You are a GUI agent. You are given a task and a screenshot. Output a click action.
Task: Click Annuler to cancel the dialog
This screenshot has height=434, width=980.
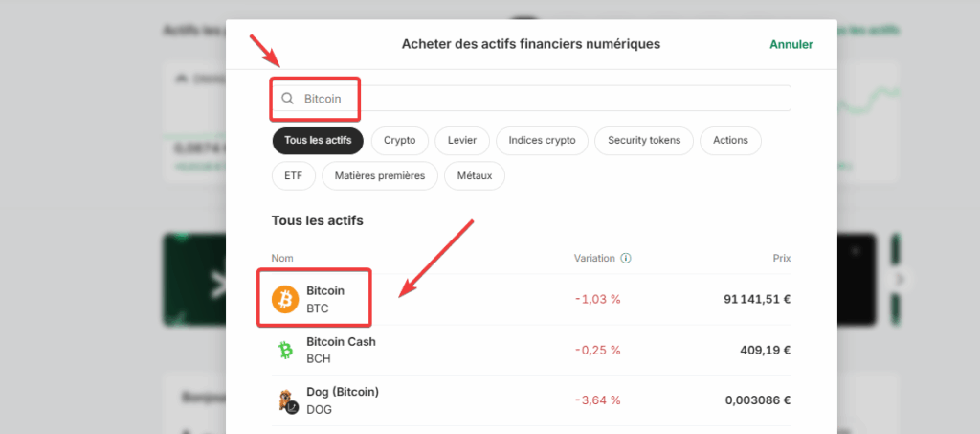(791, 44)
